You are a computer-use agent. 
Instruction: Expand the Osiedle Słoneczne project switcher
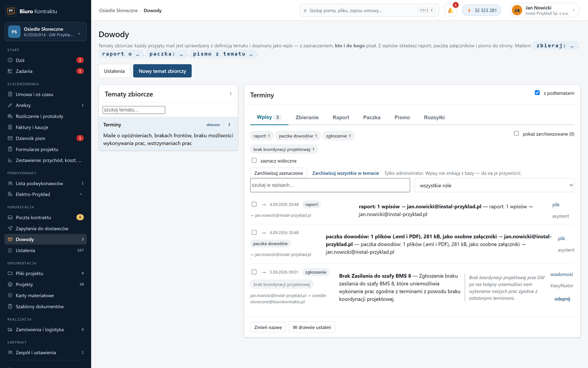pos(46,32)
